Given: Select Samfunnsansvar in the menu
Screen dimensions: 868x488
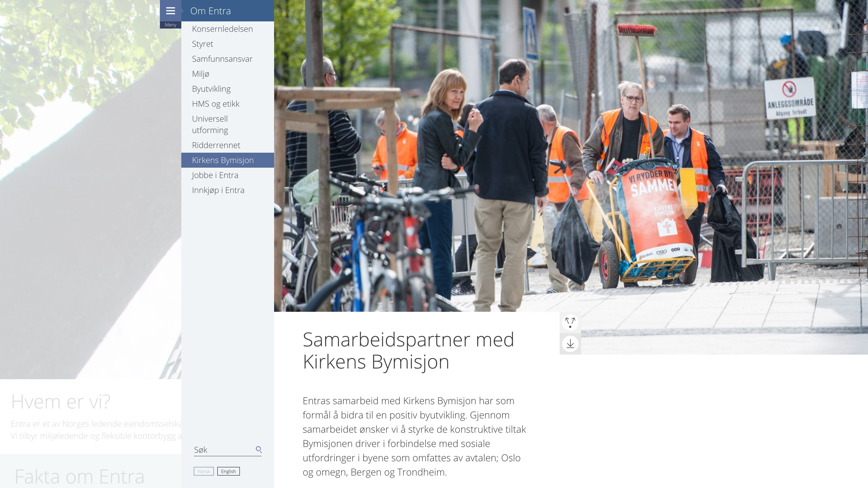Looking at the screenshot, I should pos(228,59).
